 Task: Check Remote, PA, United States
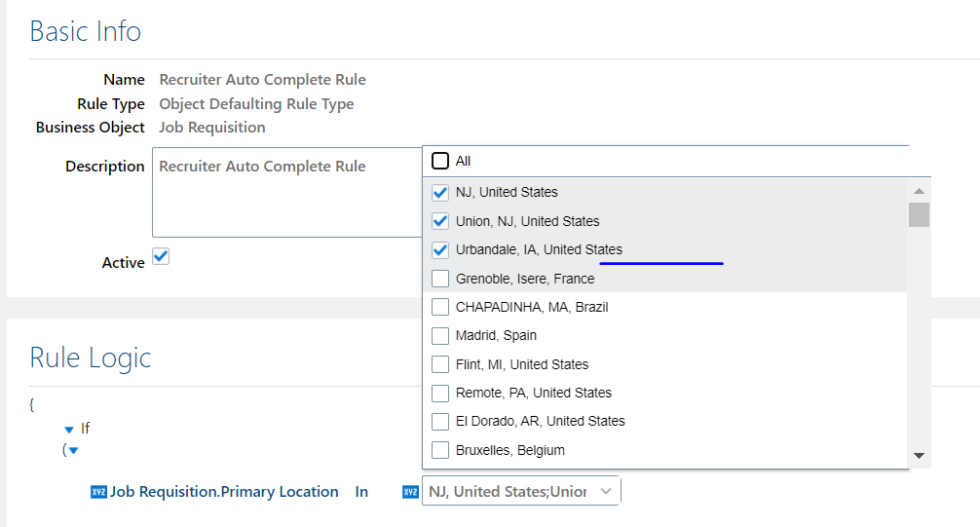coord(440,394)
